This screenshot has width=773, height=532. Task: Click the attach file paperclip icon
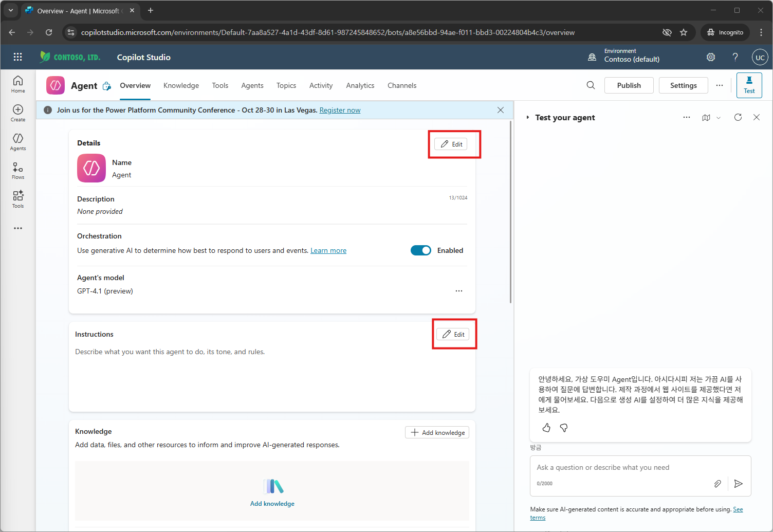click(x=717, y=484)
